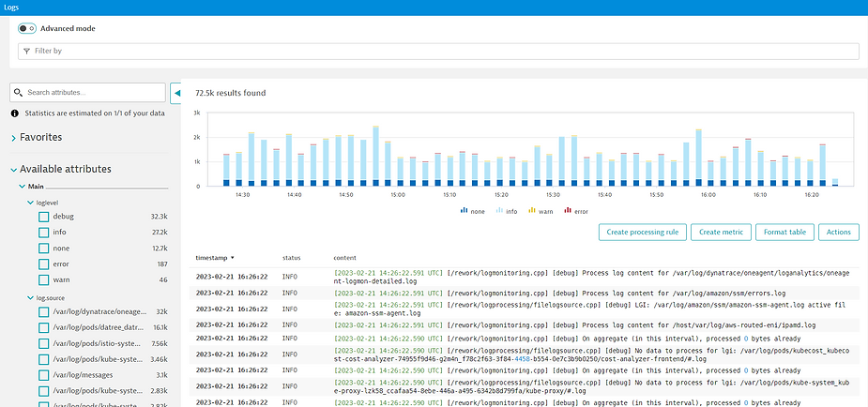
Task: Toggle the error series in chart legend
Action: click(x=576, y=211)
